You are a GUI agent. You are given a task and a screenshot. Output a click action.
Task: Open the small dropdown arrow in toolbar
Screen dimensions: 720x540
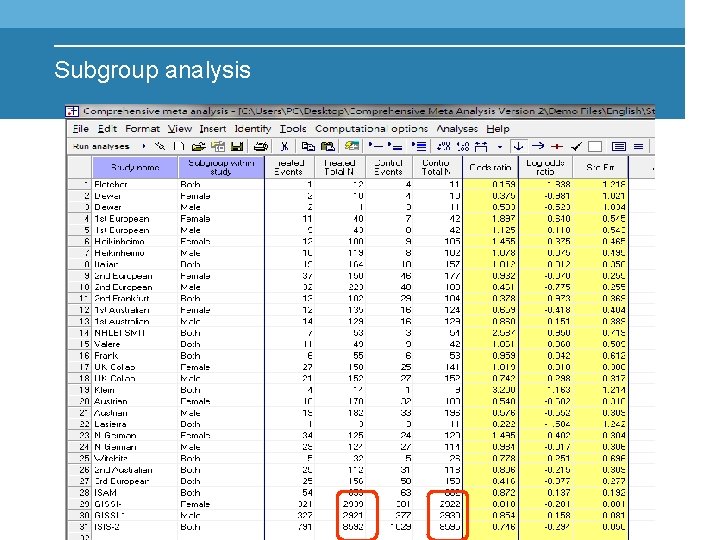click(x=500, y=147)
